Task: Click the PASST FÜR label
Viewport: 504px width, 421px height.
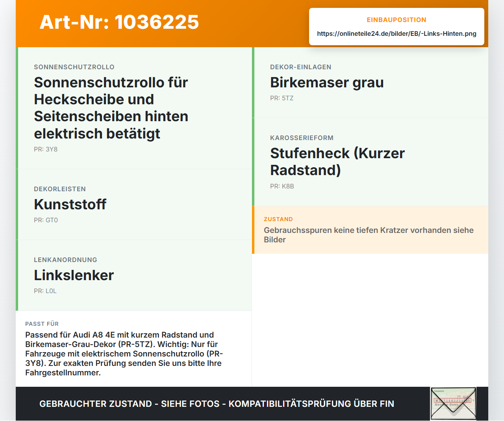Action: point(42,324)
